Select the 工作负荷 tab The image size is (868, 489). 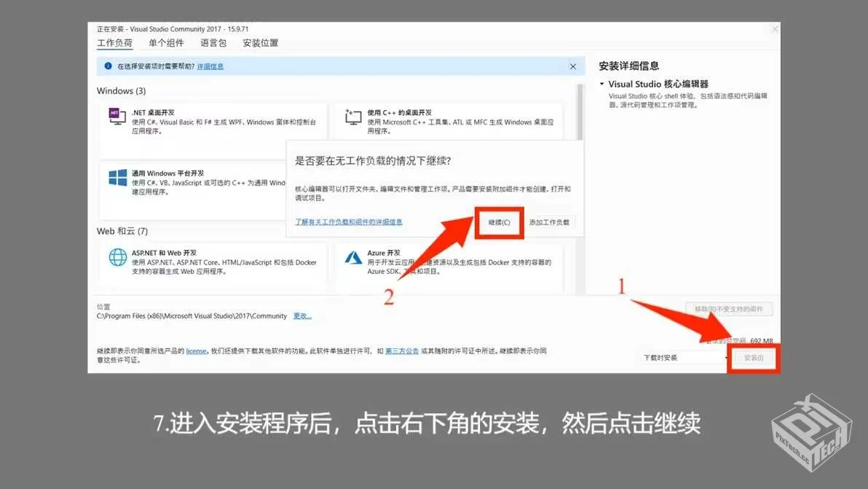click(x=115, y=43)
